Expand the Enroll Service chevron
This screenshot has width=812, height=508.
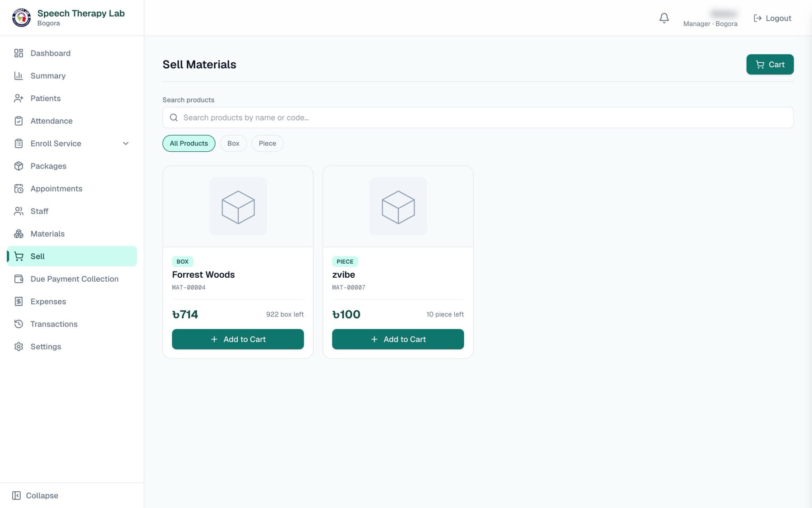point(126,144)
